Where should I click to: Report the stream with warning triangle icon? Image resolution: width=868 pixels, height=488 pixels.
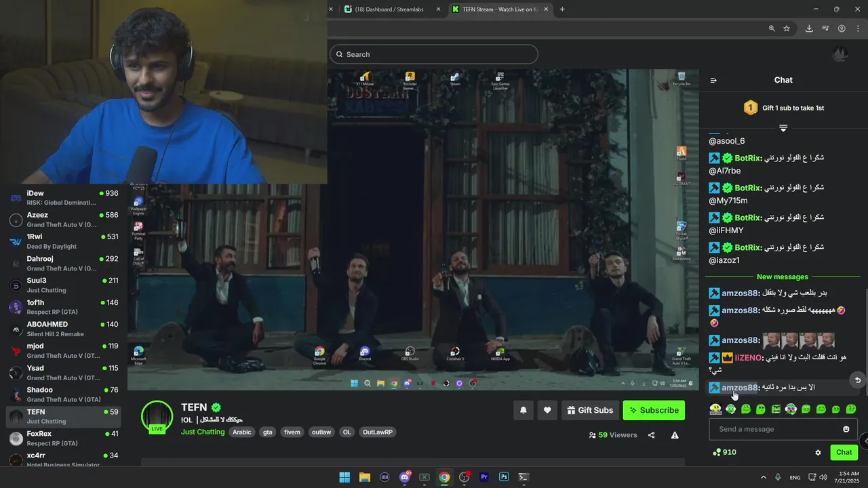pos(675,435)
